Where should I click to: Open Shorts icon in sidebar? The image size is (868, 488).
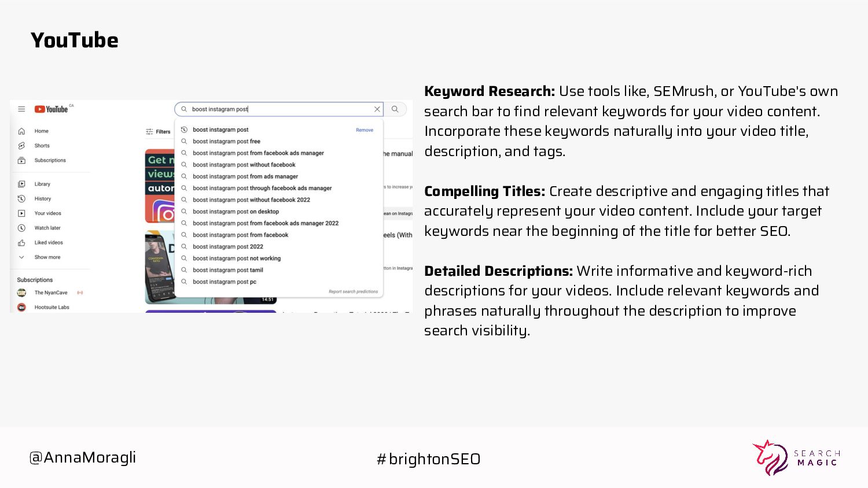coord(21,146)
